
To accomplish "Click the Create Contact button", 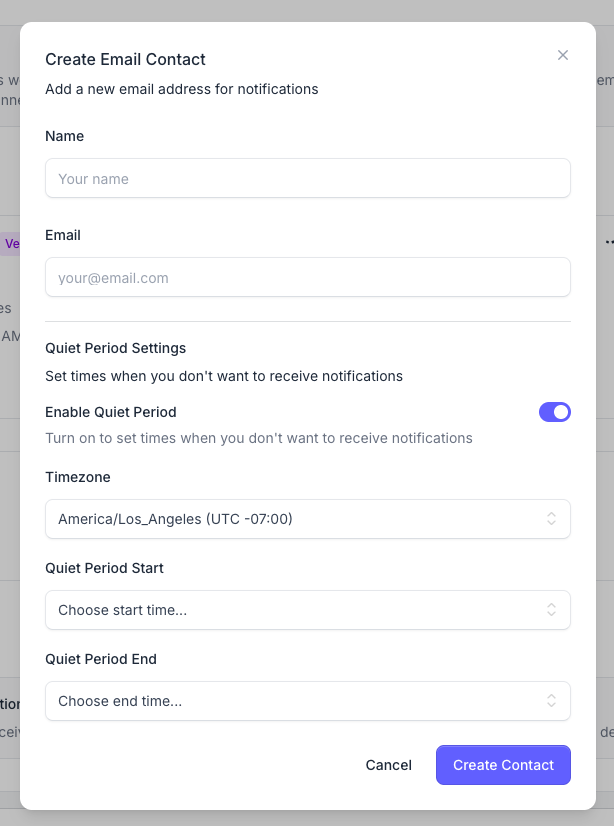I will click(x=503, y=765).
